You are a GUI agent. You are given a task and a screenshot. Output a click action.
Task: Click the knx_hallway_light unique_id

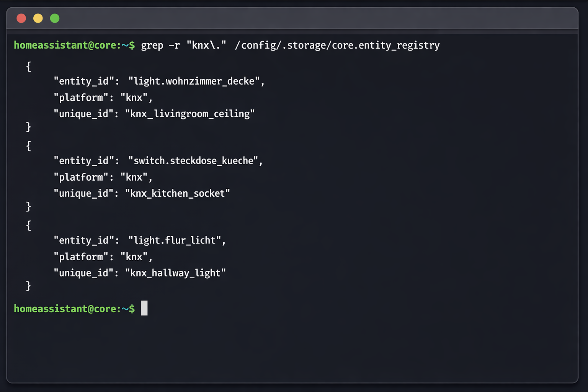[175, 273]
